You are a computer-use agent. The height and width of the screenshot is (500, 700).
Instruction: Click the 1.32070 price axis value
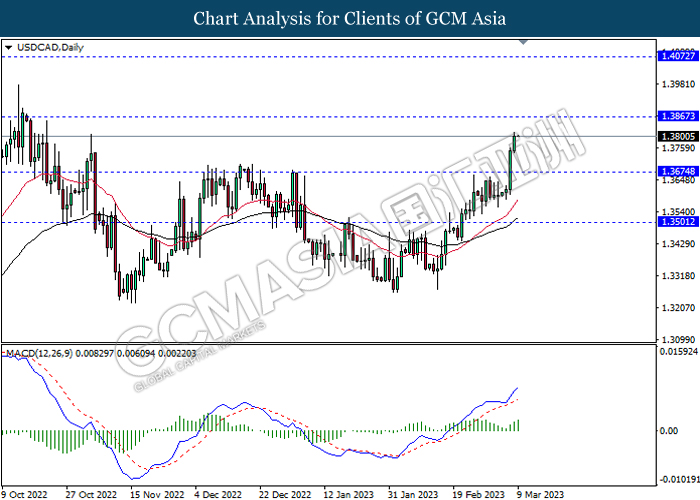tap(679, 308)
